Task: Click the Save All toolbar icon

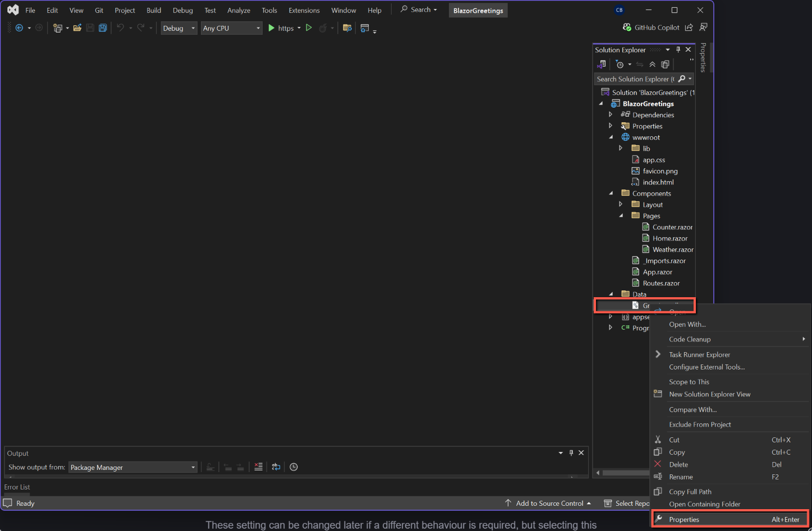Action: coord(103,28)
